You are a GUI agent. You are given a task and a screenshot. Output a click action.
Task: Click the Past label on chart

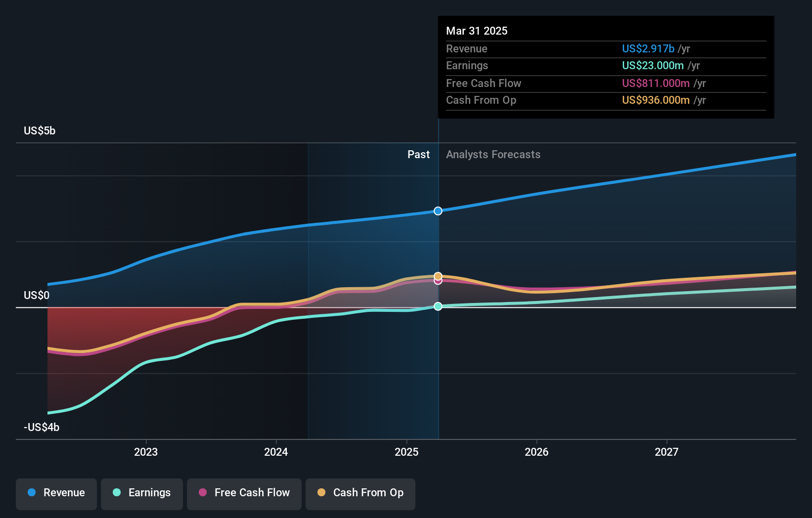tap(418, 154)
